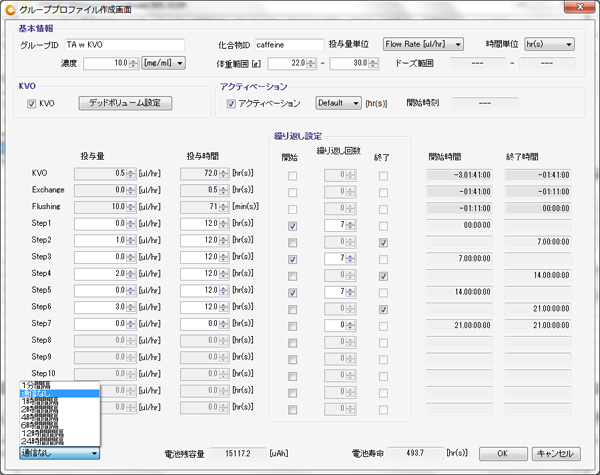600x475 pixels.
Task: Uncheck the Step6 終了 repeat checkbox
Action: pos(383,309)
